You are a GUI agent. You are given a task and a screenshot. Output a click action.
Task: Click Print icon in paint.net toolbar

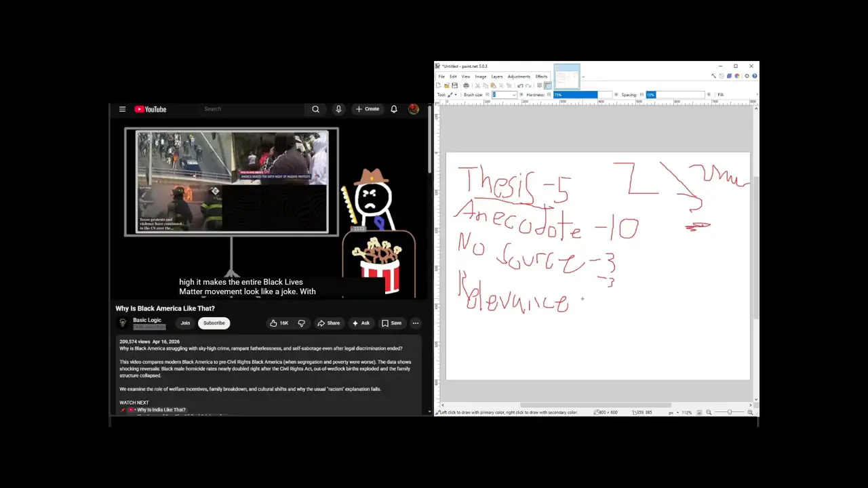(466, 85)
